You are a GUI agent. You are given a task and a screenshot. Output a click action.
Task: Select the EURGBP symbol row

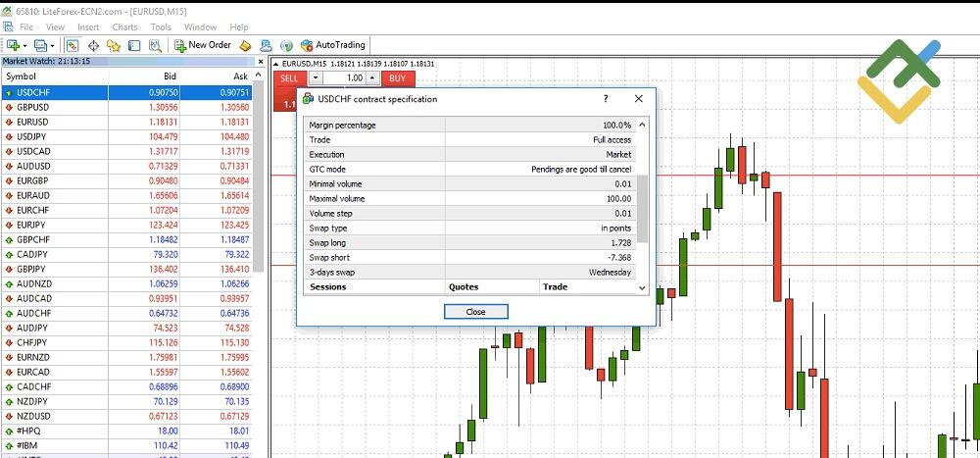point(126,180)
